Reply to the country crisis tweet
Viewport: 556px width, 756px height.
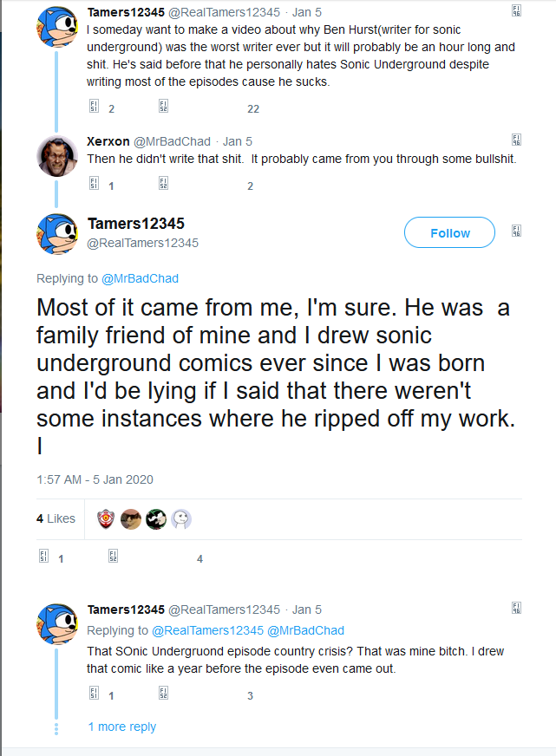pos(94,694)
